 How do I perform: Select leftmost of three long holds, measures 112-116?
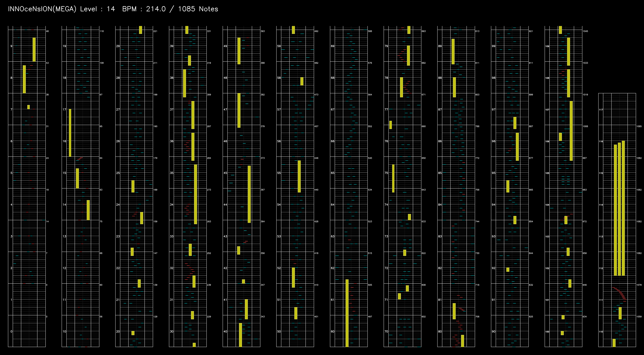[x=615, y=210]
